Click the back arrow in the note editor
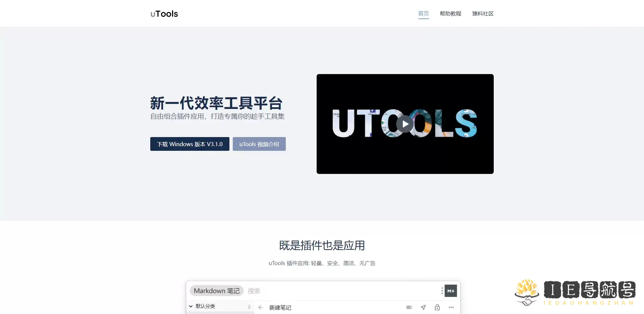 [x=261, y=307]
